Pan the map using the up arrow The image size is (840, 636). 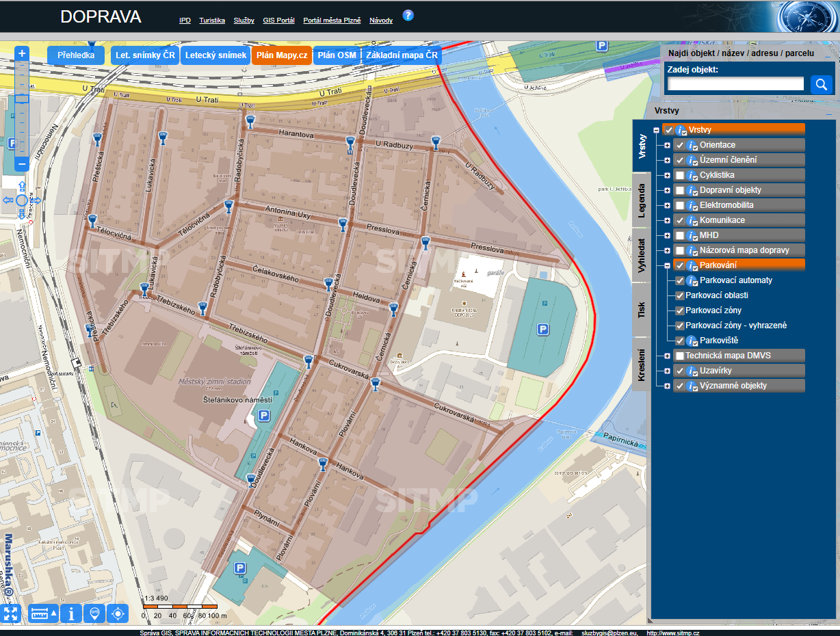click(22, 186)
